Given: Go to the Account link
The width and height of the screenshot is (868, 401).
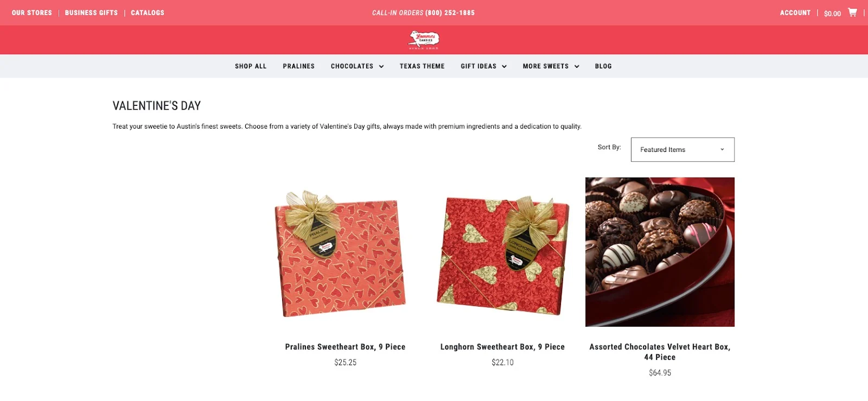Looking at the screenshot, I should point(795,12).
